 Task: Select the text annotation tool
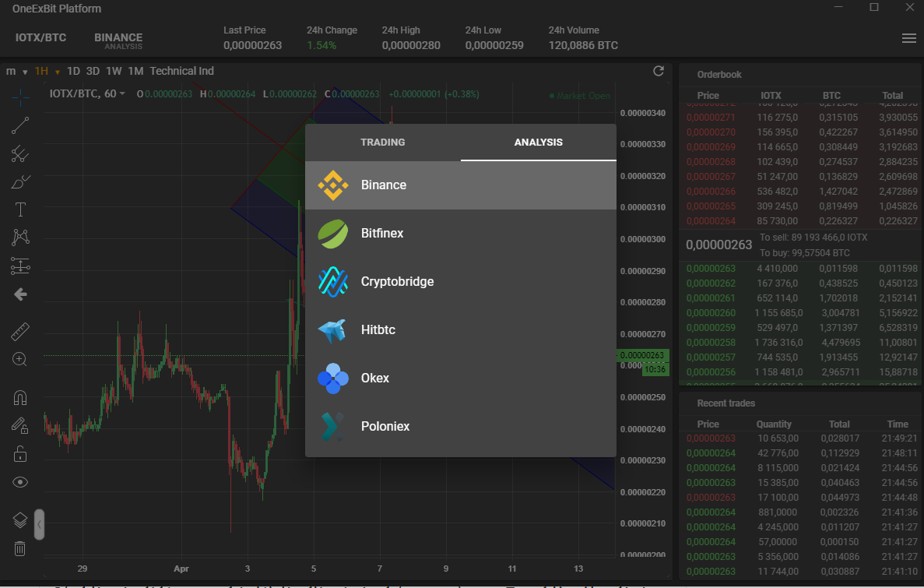20,209
